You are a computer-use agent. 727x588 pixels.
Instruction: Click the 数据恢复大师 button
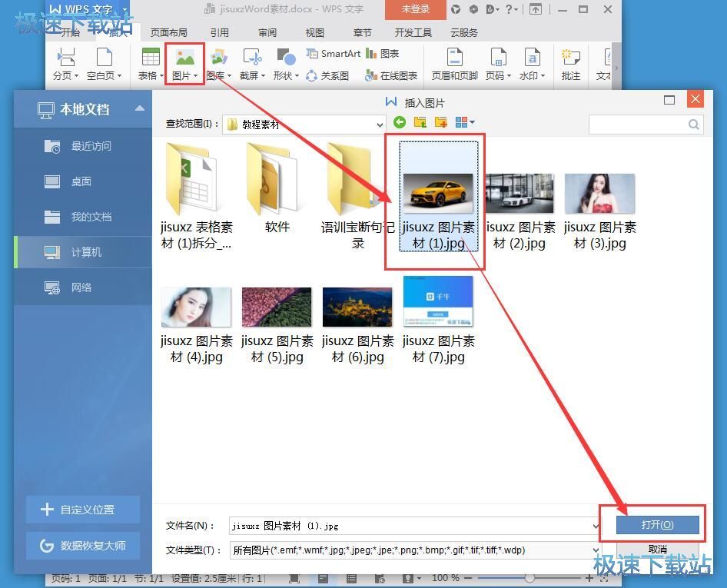[82, 546]
